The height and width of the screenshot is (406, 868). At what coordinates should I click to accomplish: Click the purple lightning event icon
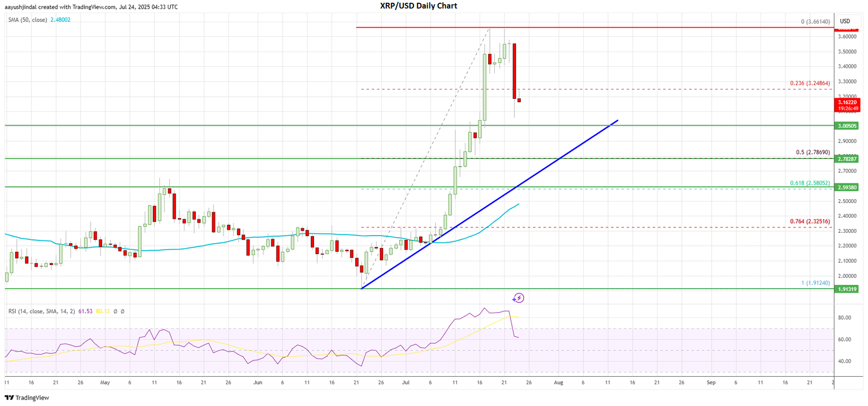pyautogui.click(x=518, y=298)
